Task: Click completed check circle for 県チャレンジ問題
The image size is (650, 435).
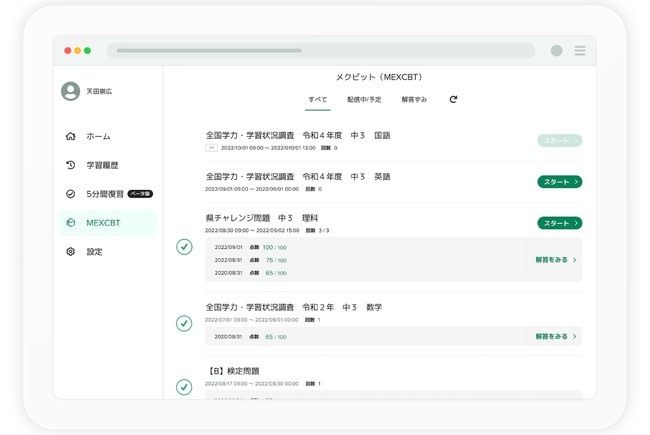Action: click(x=184, y=247)
